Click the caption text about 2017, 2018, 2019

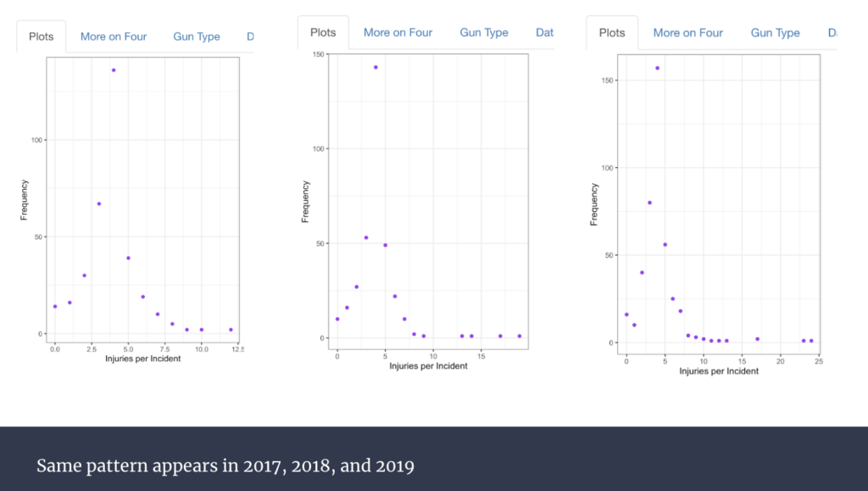coord(225,466)
